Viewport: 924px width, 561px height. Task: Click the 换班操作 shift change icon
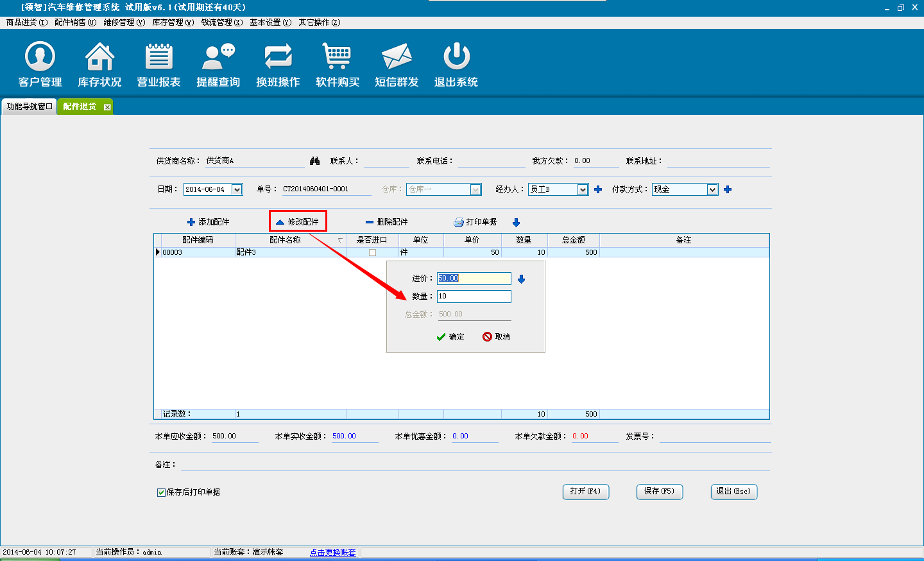pos(278,57)
